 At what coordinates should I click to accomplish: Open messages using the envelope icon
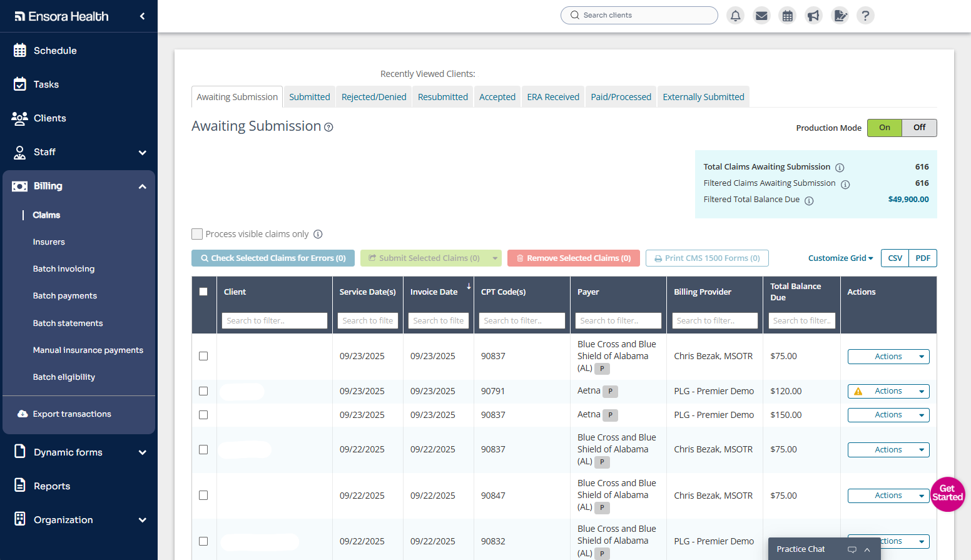[x=761, y=15]
